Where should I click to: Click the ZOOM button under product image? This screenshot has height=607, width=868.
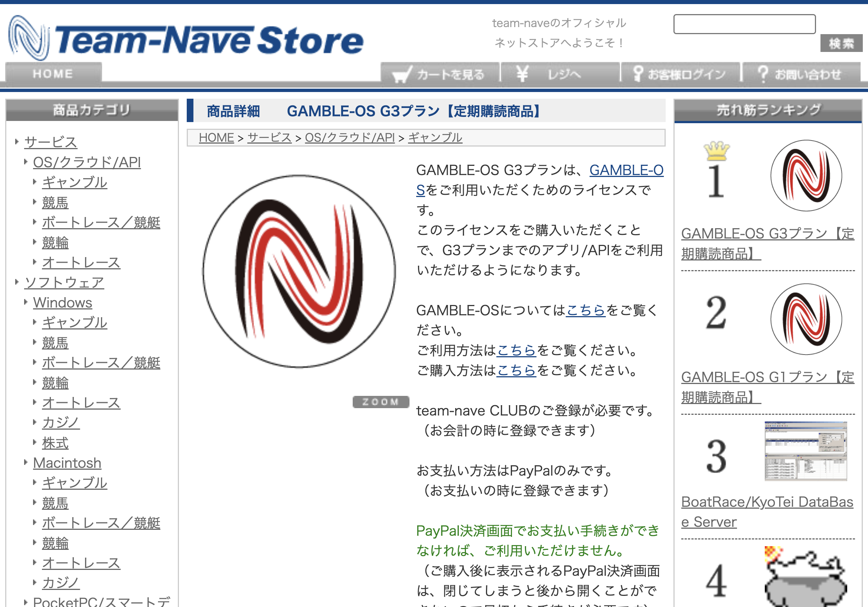(x=381, y=401)
